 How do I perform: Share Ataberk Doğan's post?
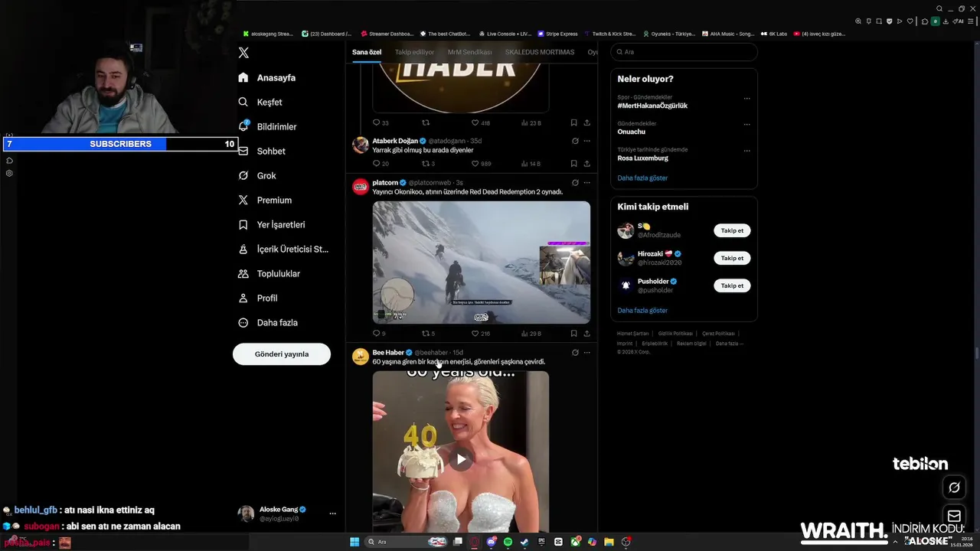[587, 164]
